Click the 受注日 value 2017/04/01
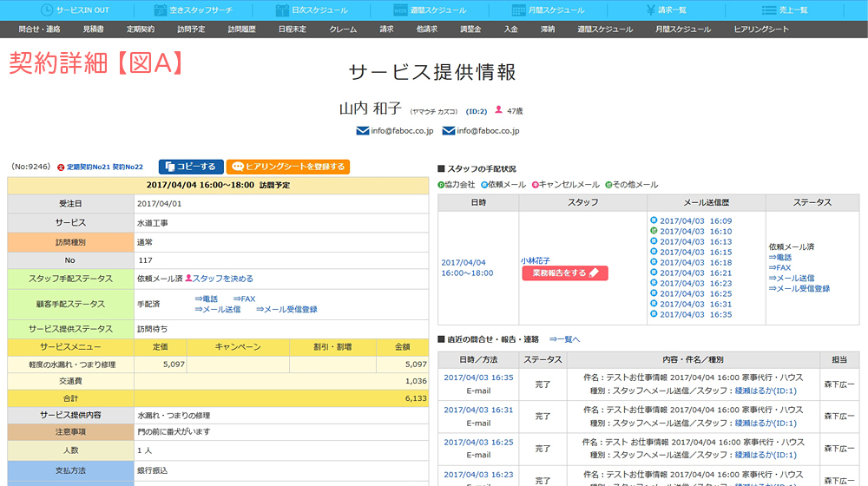The height and width of the screenshot is (486, 868). tap(159, 204)
